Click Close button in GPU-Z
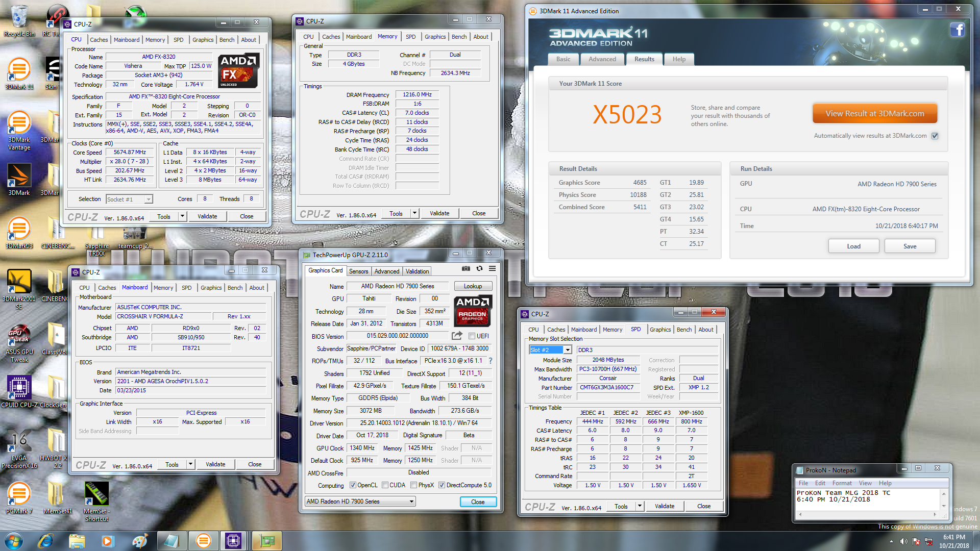980x551 pixels. coord(478,502)
